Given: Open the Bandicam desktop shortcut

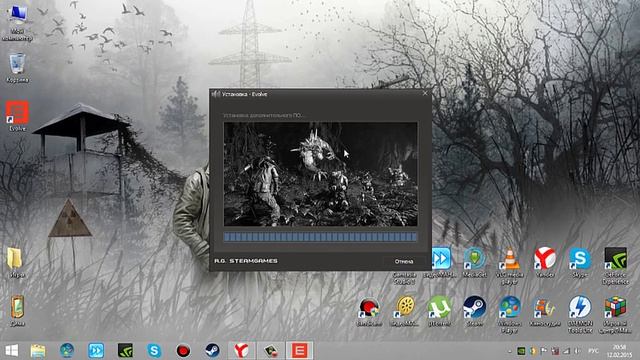Looking at the screenshot, I should (369, 311).
